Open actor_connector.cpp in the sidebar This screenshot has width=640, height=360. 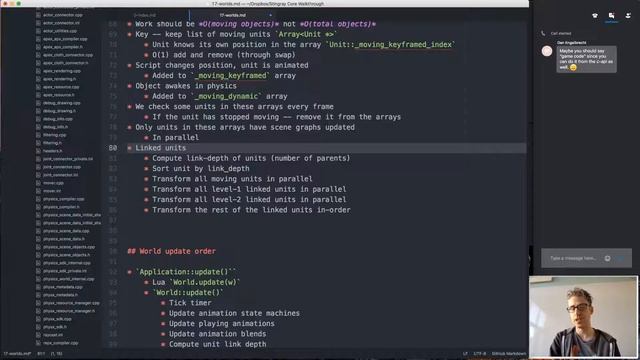(x=62, y=15)
